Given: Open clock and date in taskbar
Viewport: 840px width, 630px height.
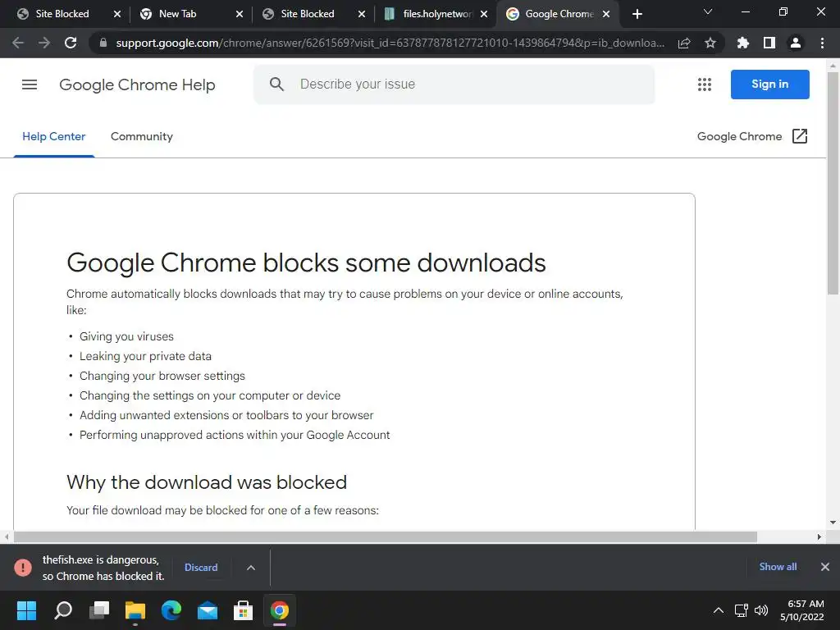Looking at the screenshot, I should 802,610.
